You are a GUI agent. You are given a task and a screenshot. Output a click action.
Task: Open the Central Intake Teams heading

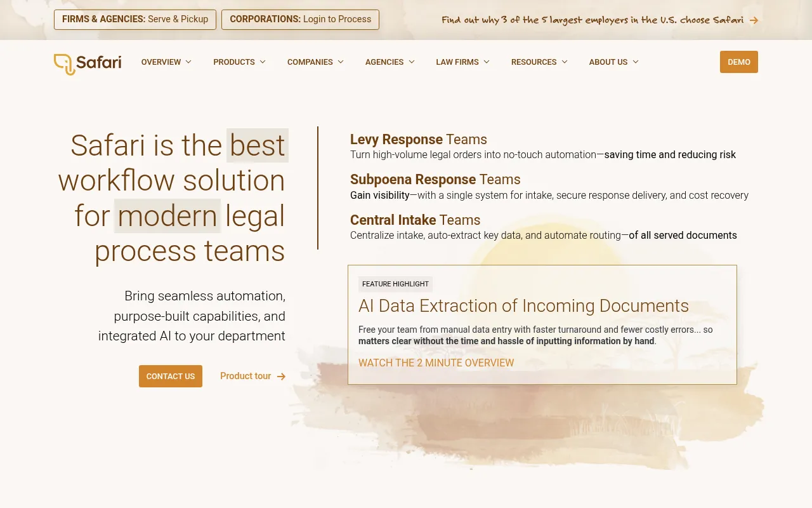pyautogui.click(x=416, y=220)
